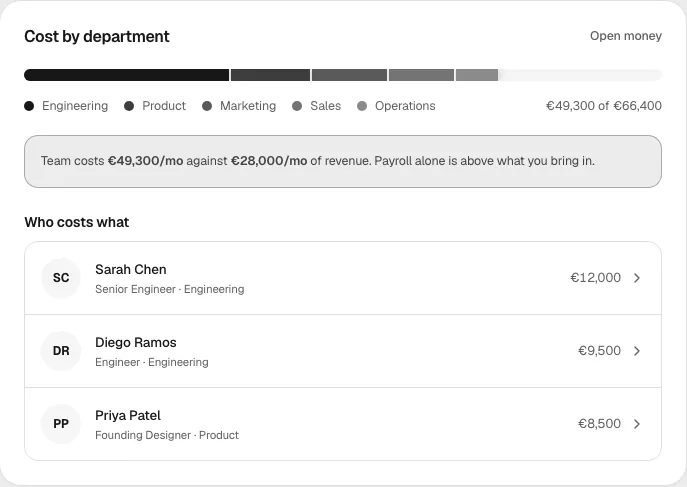The image size is (687, 487).
Task: Click the Product legend label
Action: [x=164, y=106]
